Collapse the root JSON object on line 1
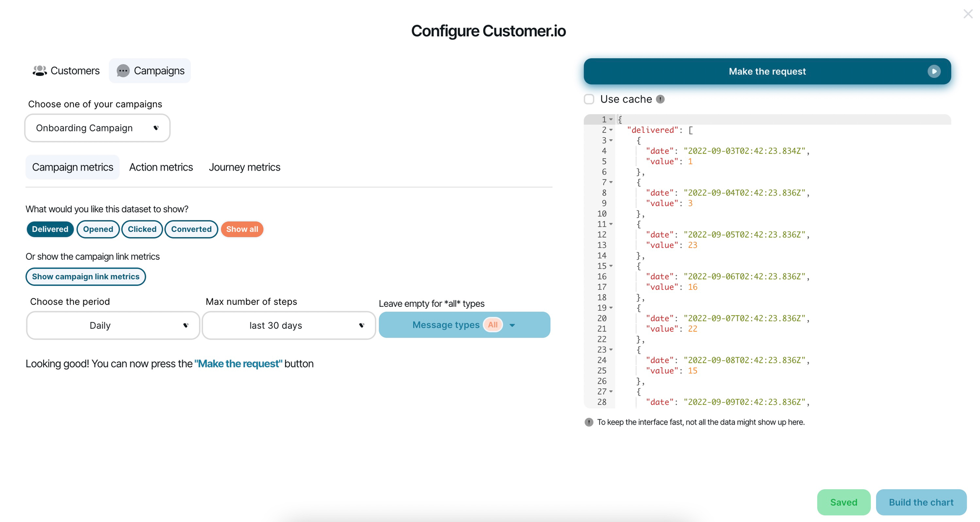980x522 pixels. pos(612,119)
